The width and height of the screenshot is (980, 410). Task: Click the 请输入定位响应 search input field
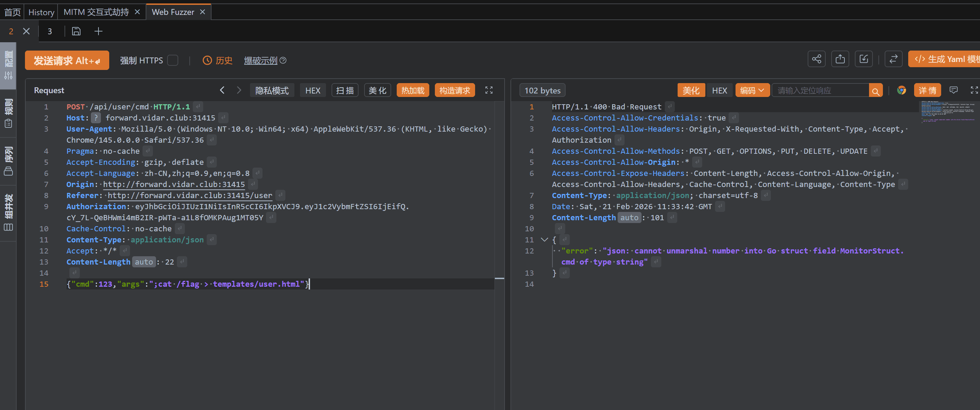point(820,90)
